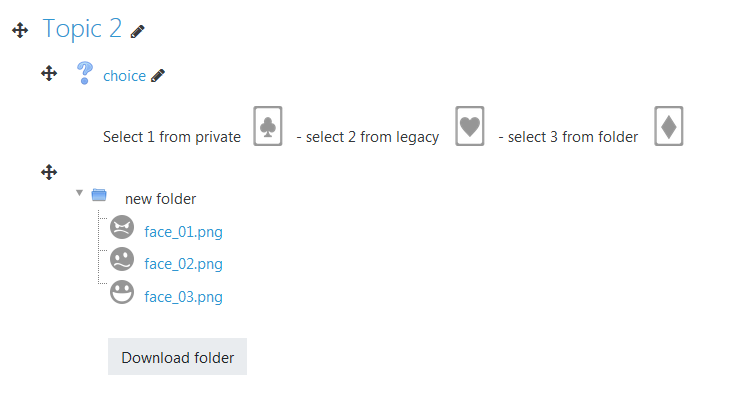Click the clubs card image

(268, 126)
